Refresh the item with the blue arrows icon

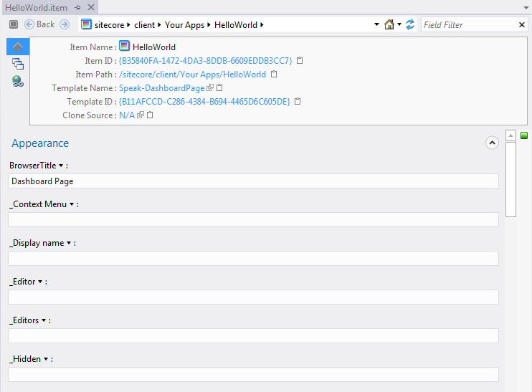coord(410,24)
